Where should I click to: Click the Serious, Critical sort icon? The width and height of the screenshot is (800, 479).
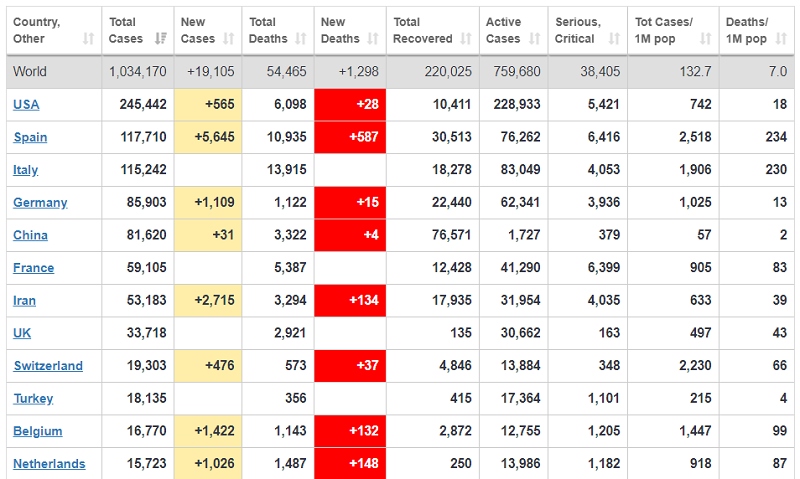615,39
